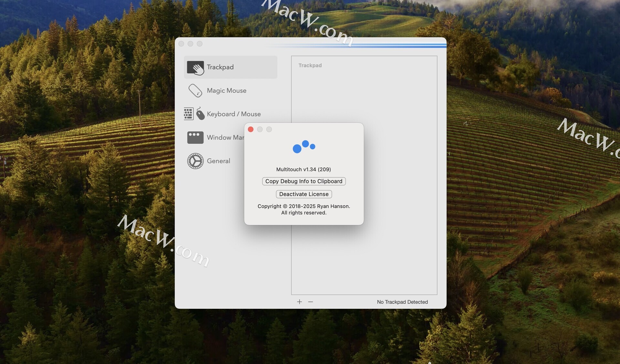The height and width of the screenshot is (364, 620).
Task: Open the Trackpad settings tab
Action: [x=231, y=67]
